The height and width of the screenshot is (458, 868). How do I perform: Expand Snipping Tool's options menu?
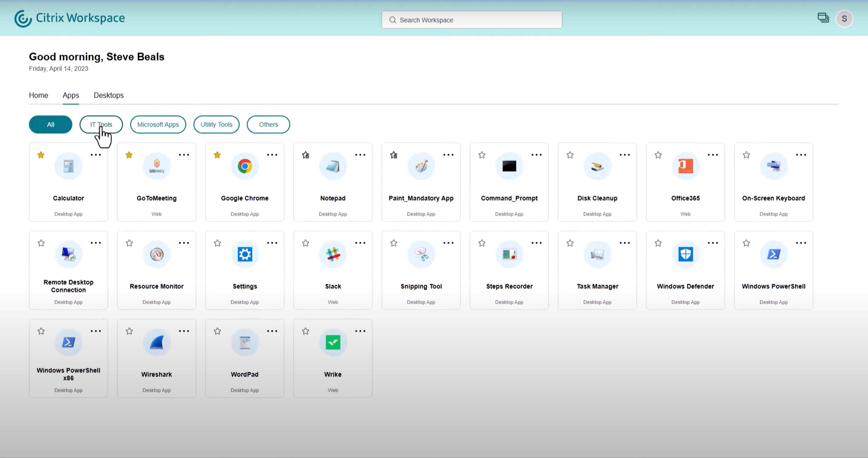tap(448, 243)
